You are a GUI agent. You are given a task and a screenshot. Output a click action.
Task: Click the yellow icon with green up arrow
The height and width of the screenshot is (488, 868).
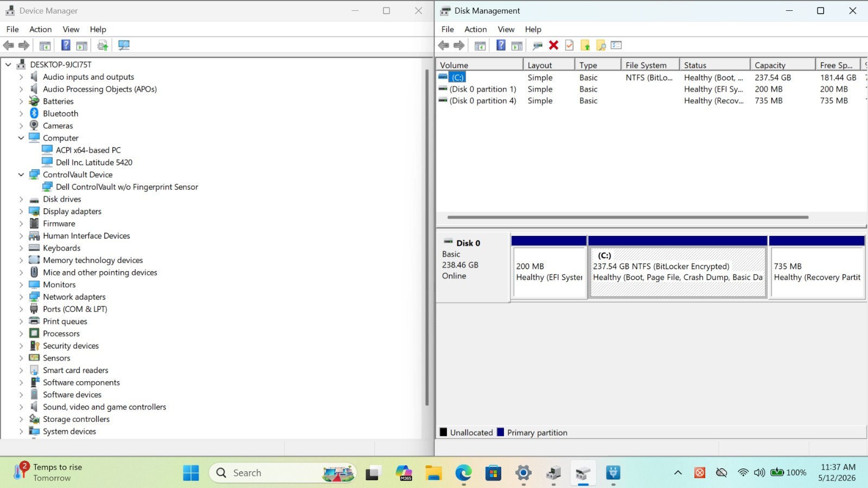click(x=585, y=46)
